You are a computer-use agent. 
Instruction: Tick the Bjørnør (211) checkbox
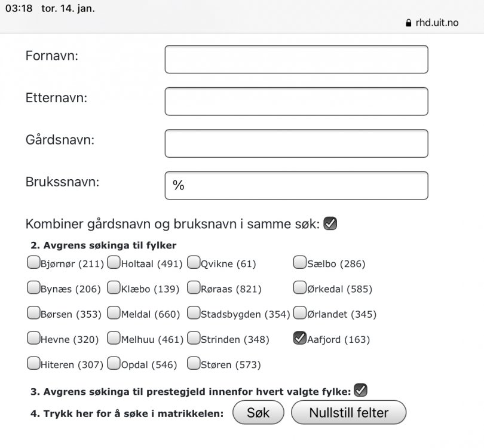click(33, 262)
